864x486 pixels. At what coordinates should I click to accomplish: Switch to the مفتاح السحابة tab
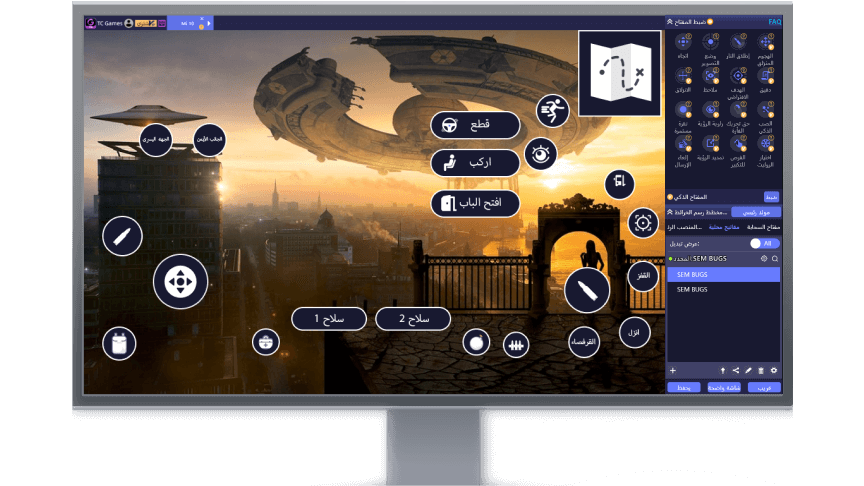click(x=764, y=227)
